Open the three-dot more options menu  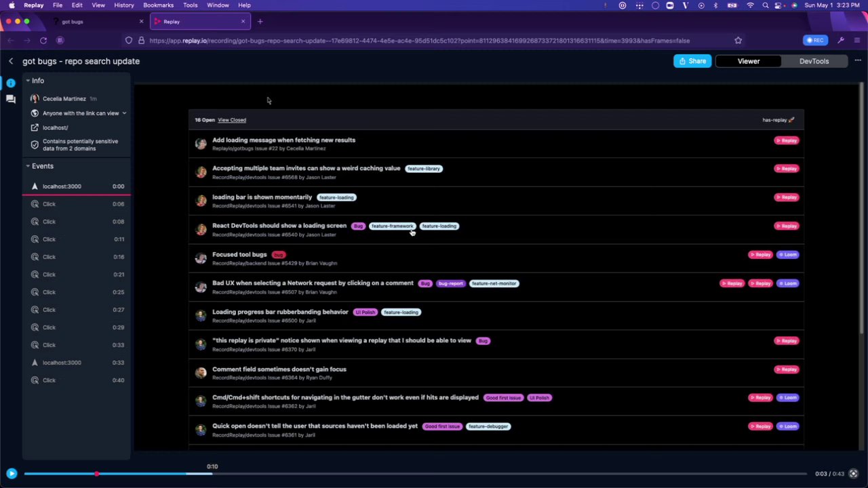click(857, 61)
